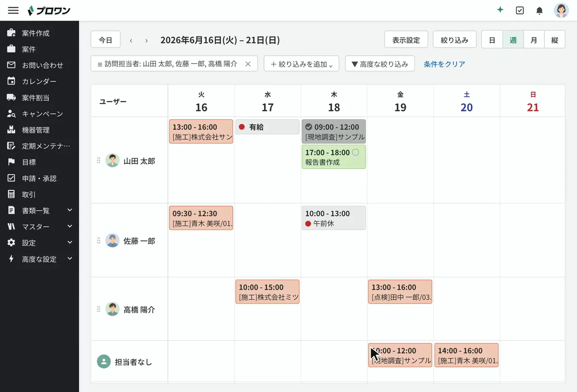
Task: Click the 絞り込み button
Action: click(x=454, y=40)
